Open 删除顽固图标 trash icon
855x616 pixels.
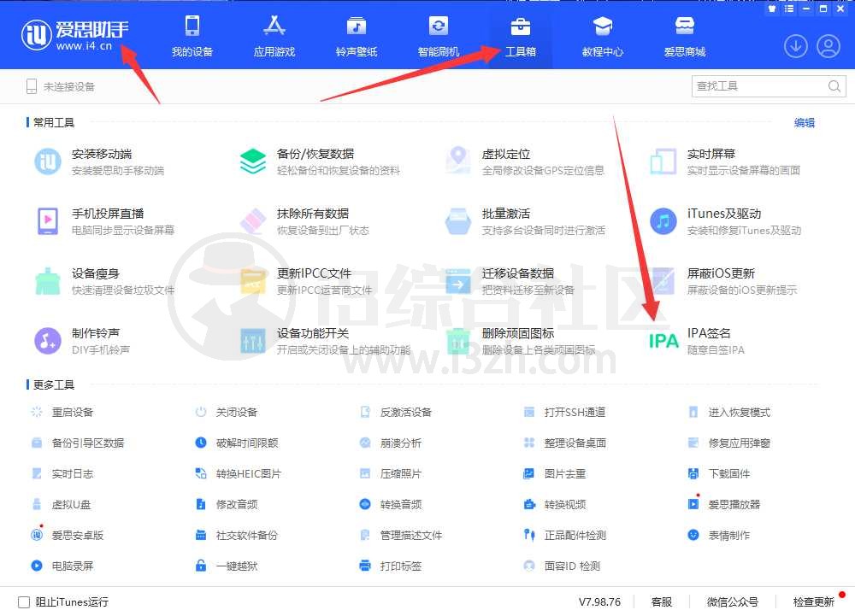(x=458, y=341)
